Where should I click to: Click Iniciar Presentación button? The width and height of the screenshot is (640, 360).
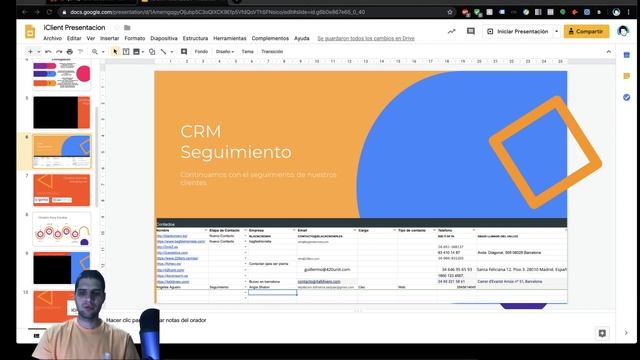[518, 31]
